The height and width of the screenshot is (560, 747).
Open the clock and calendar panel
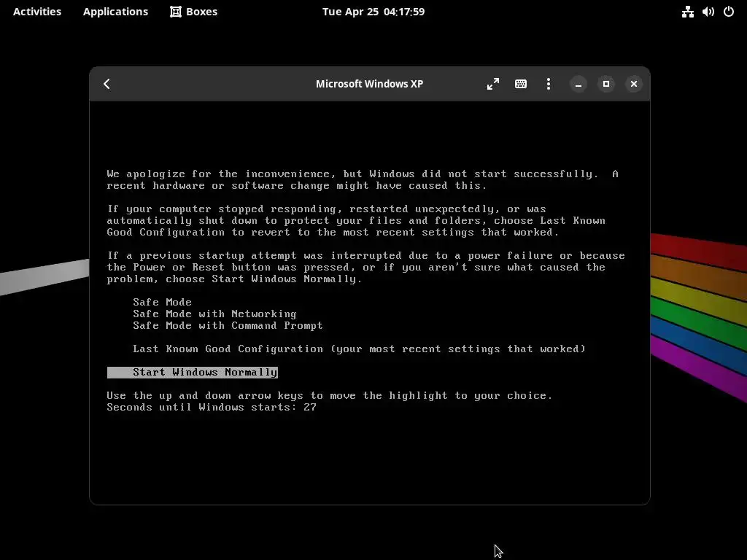tap(373, 12)
